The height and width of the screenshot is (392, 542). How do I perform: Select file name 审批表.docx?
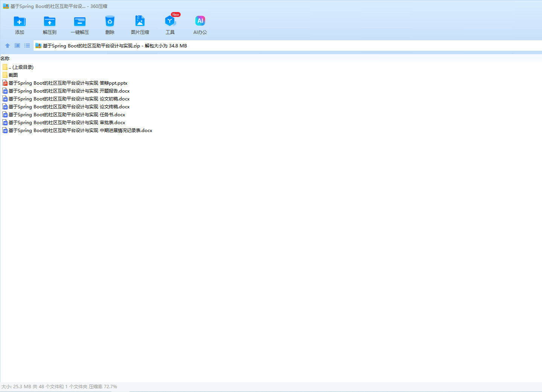67,122
